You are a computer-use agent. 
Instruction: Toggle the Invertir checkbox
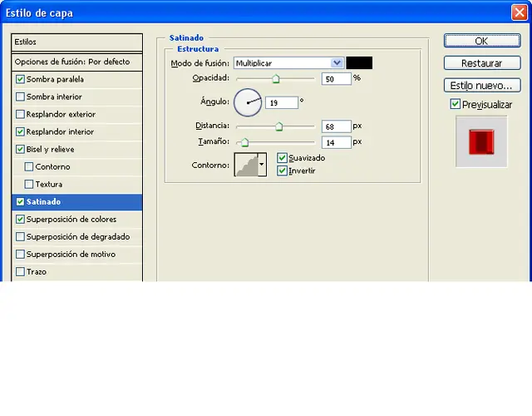pyautogui.click(x=282, y=171)
